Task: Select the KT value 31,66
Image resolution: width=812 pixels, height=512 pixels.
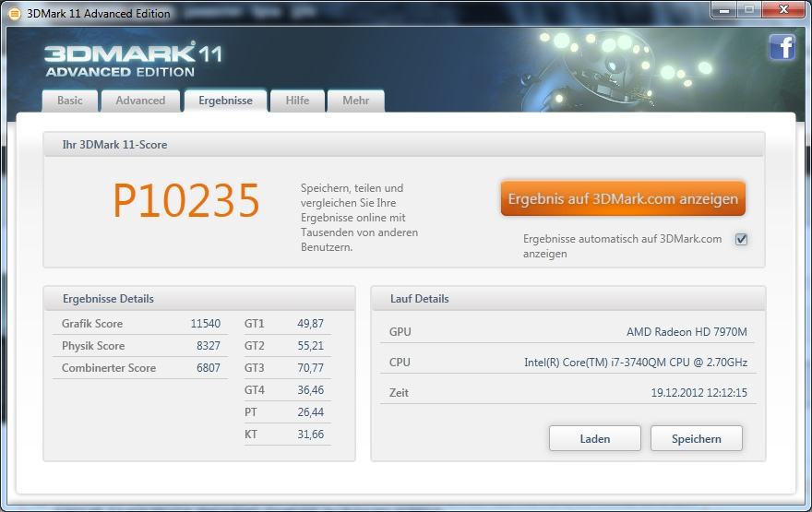Action: coord(311,435)
